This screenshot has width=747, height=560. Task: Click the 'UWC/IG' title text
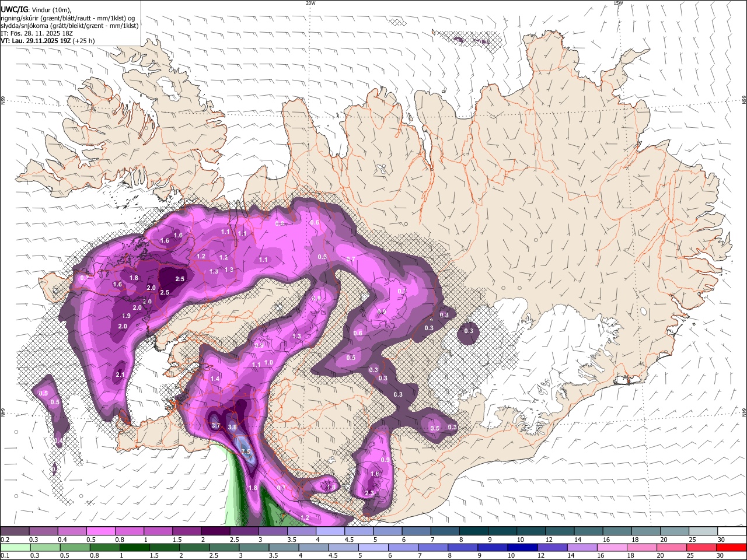[x=14, y=10]
